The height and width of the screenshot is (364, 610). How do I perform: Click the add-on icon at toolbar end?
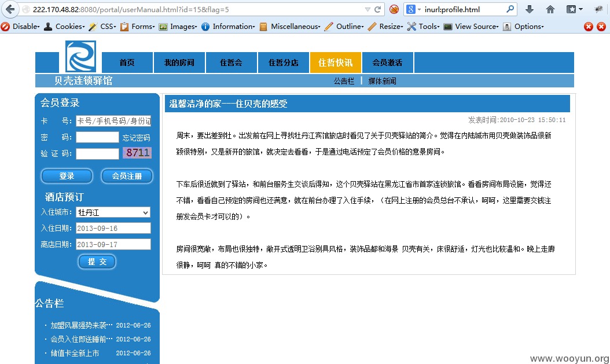pyautogui.click(x=598, y=9)
